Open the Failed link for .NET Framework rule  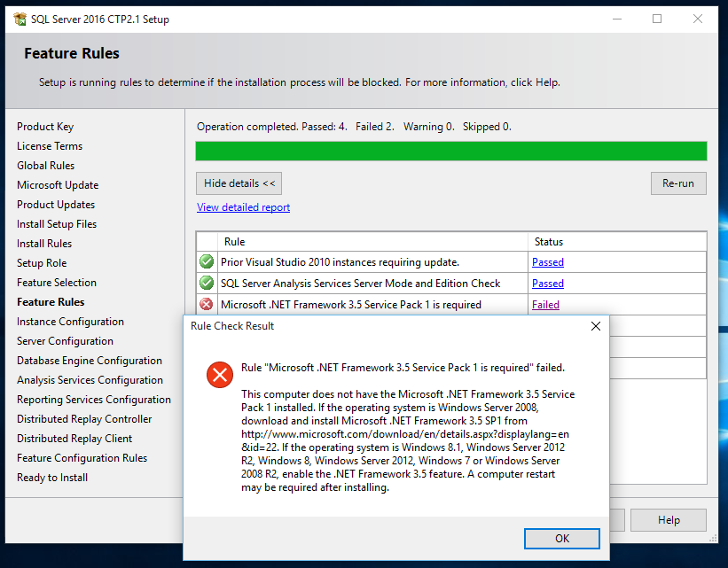(x=545, y=305)
